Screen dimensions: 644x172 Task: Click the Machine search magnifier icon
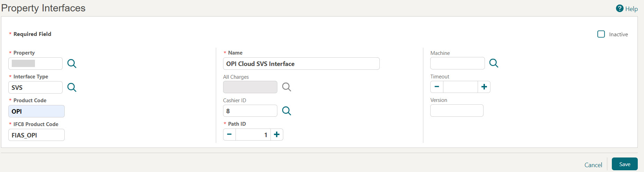[494, 63]
